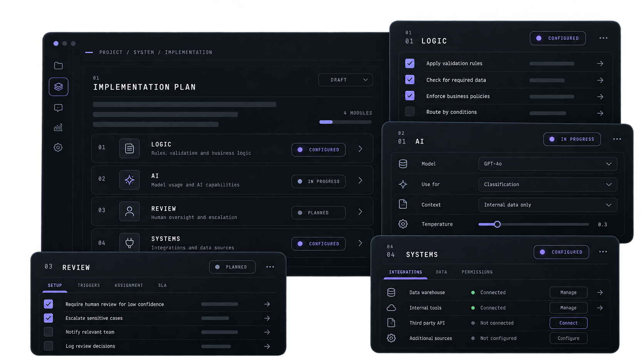Click the arrow beside Data warehouse Manage
Image resolution: width=644 pixels, height=362 pixels.
600,293
